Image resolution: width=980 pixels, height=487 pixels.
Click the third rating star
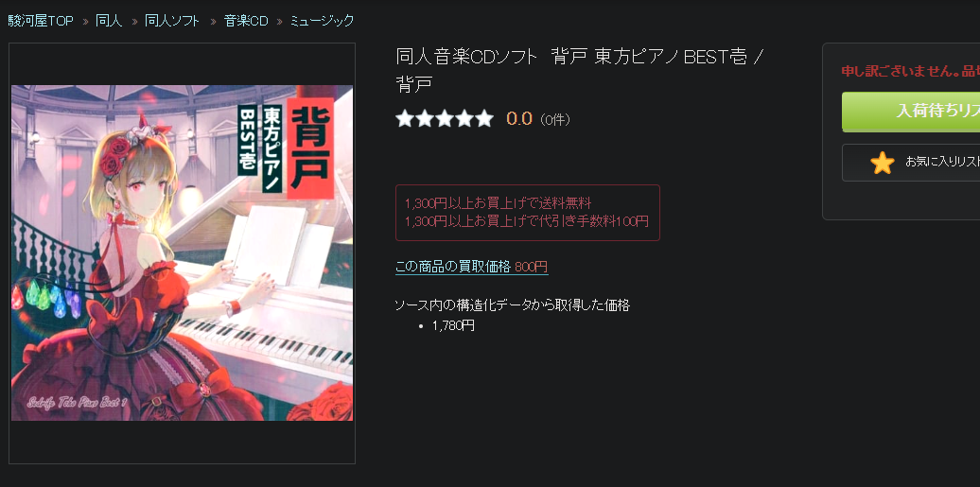click(445, 118)
